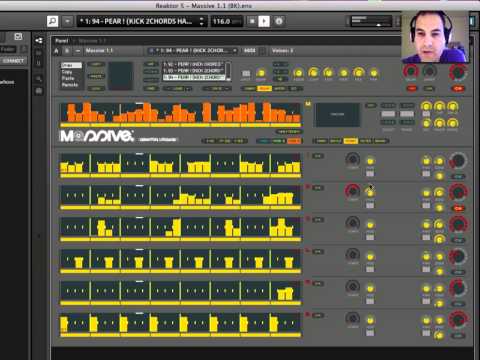480x360 pixels.
Task: Open the panel snapshot dropdown showing 94 - PEAR
Action: (192, 51)
